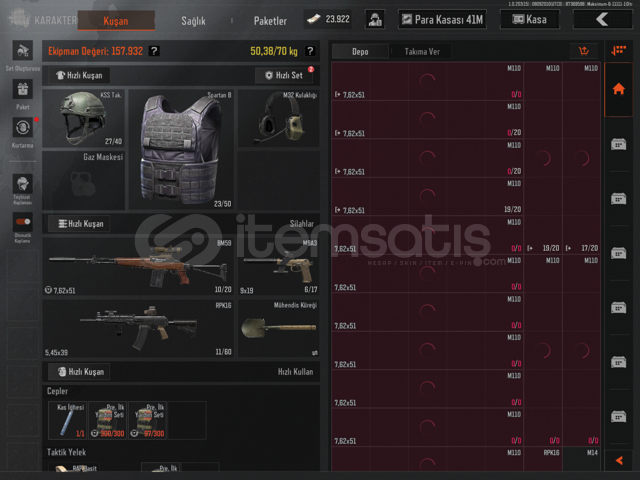Open the first storage box in right sidebar
This screenshot has width=640, height=480.
[x=618, y=144]
